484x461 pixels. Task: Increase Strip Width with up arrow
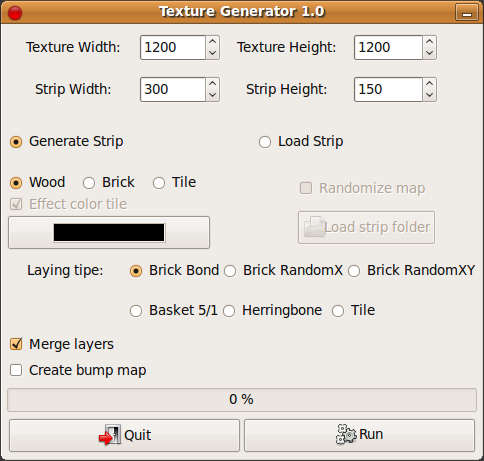click(212, 84)
